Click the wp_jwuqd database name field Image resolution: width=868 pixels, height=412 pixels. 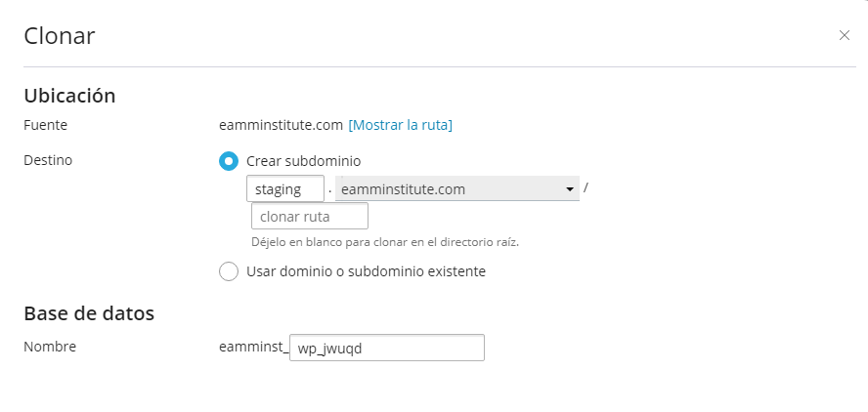tap(387, 348)
